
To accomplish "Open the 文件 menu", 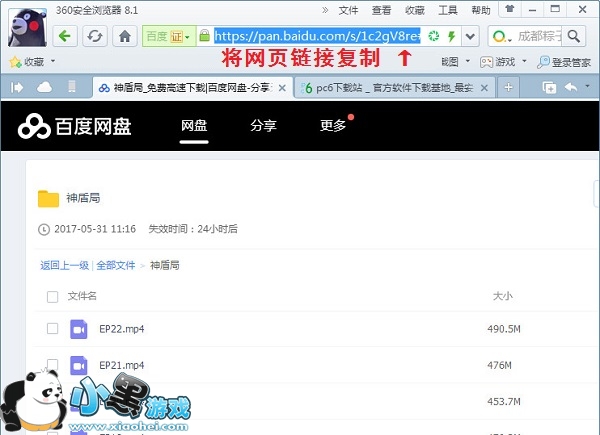I will [x=348, y=10].
